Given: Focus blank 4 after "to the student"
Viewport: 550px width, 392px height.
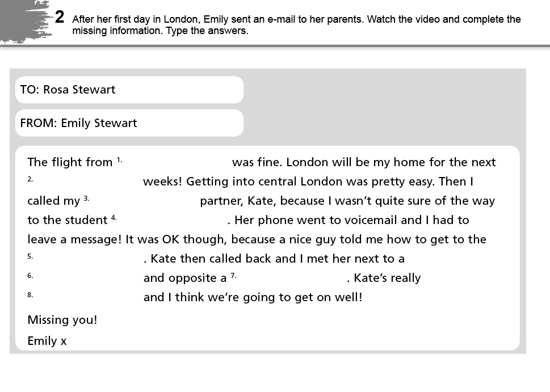Looking at the screenshot, I should pos(171,220).
